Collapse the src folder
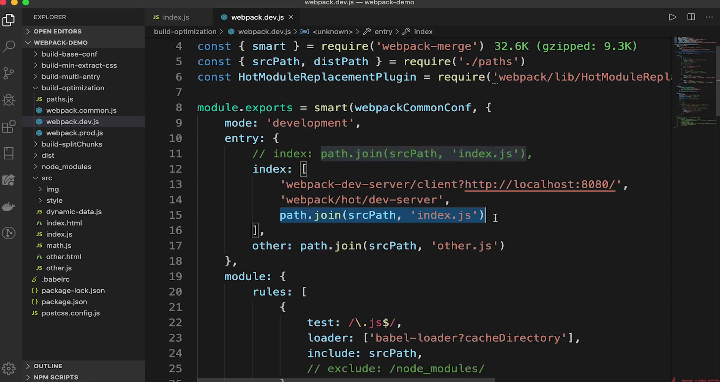The image size is (720, 382). pos(84,178)
